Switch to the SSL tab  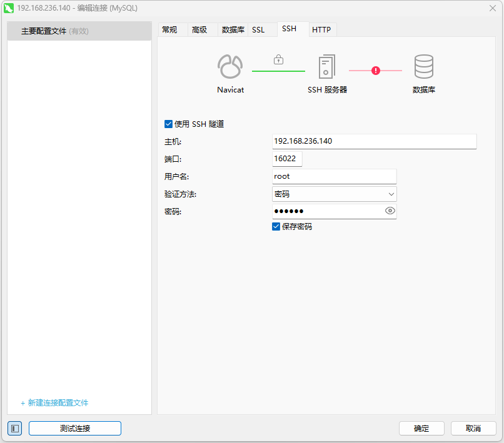tap(258, 29)
